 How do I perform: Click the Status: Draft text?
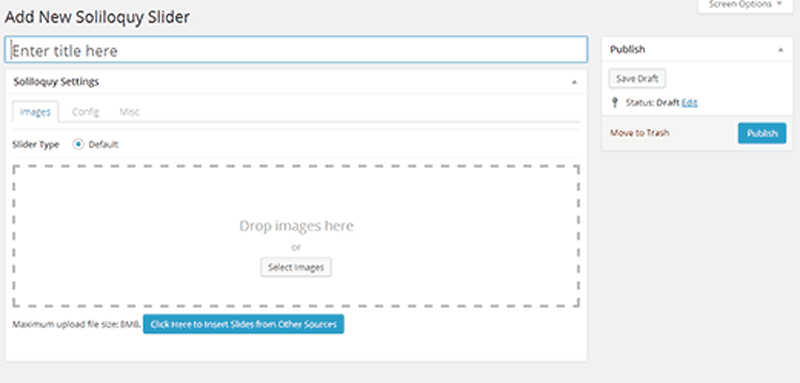tap(653, 103)
